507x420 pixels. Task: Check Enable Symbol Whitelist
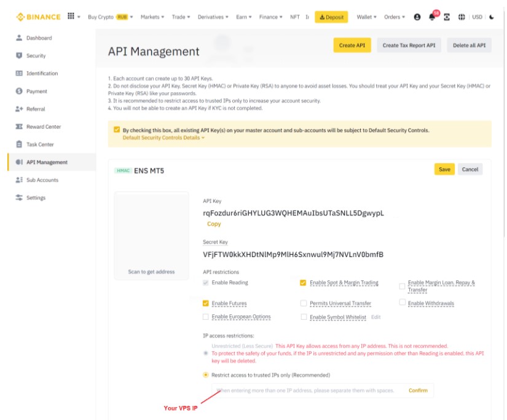coord(304,317)
